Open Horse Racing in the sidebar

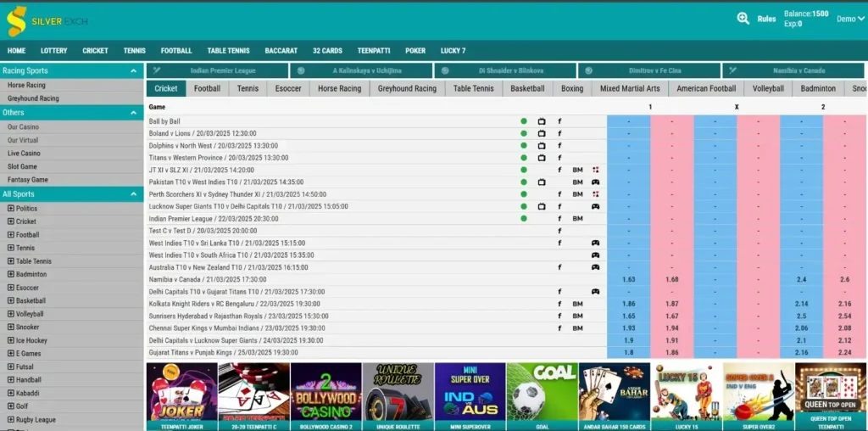coord(26,86)
